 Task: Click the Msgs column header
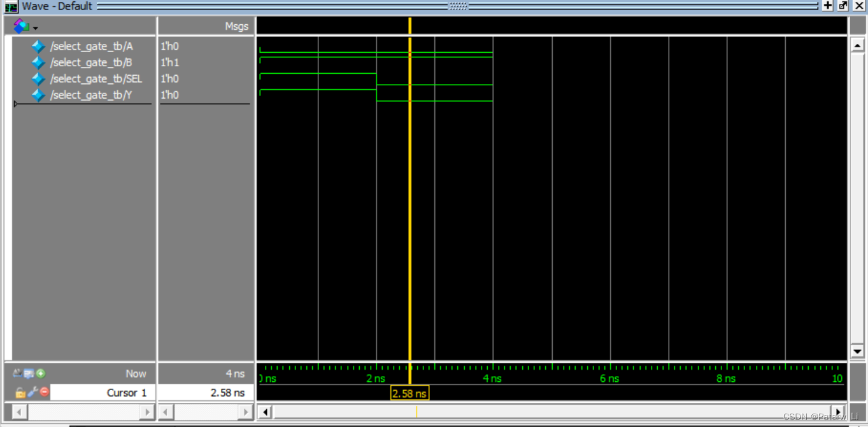tap(236, 26)
